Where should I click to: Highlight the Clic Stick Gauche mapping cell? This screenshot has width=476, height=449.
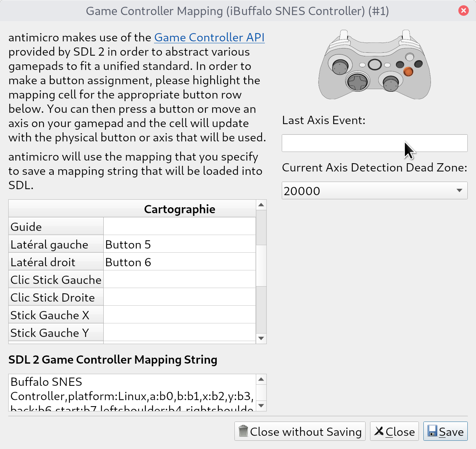click(179, 279)
